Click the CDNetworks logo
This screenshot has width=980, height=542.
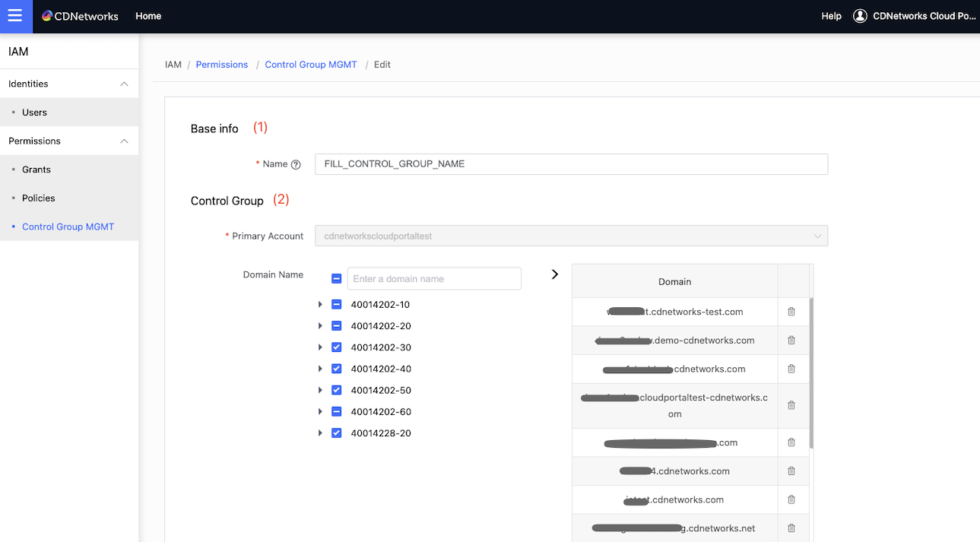pyautogui.click(x=80, y=16)
